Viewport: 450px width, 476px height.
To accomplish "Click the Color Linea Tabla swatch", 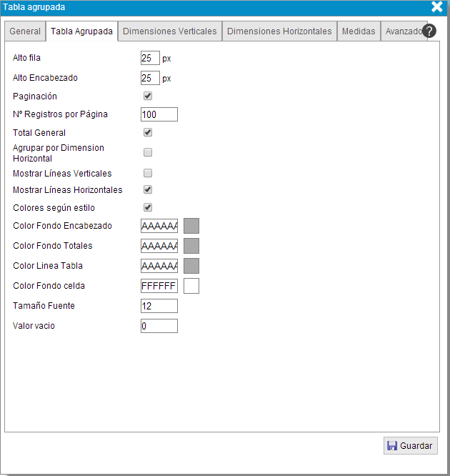I will coord(191,266).
